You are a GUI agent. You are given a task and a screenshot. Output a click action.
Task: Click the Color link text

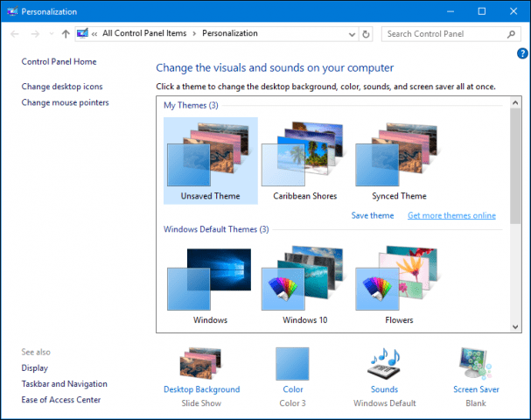[293, 389]
